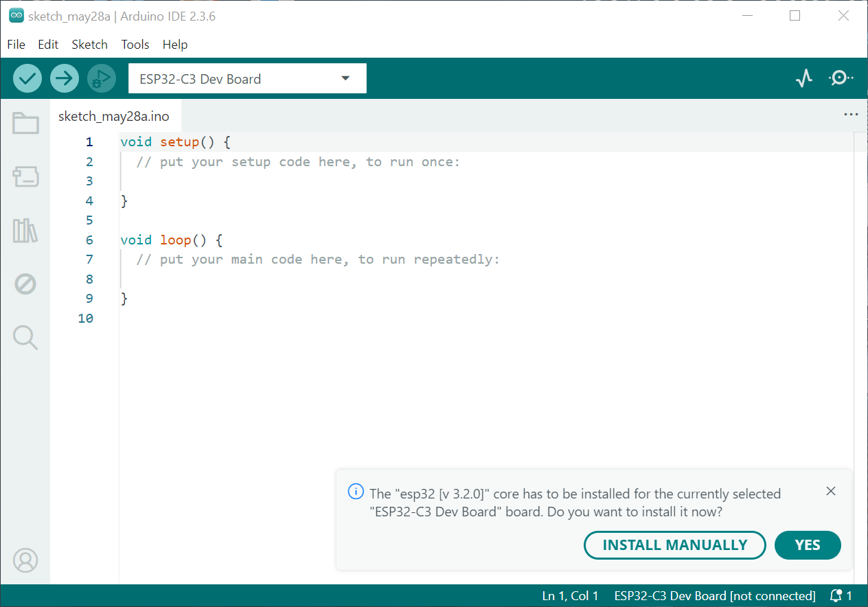Open the Serial Monitor
Image resolution: width=868 pixels, height=607 pixels.
pos(841,78)
